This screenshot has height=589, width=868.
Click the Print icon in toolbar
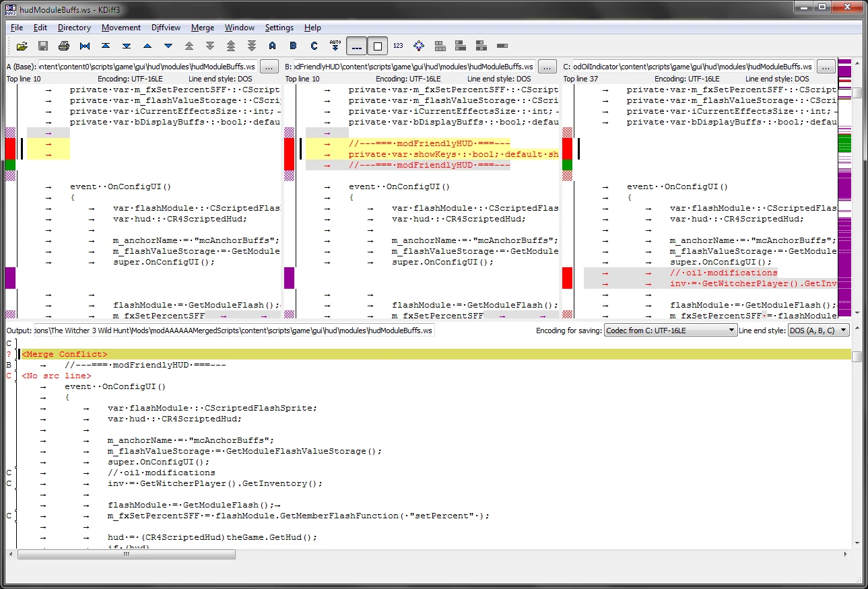(x=64, y=46)
